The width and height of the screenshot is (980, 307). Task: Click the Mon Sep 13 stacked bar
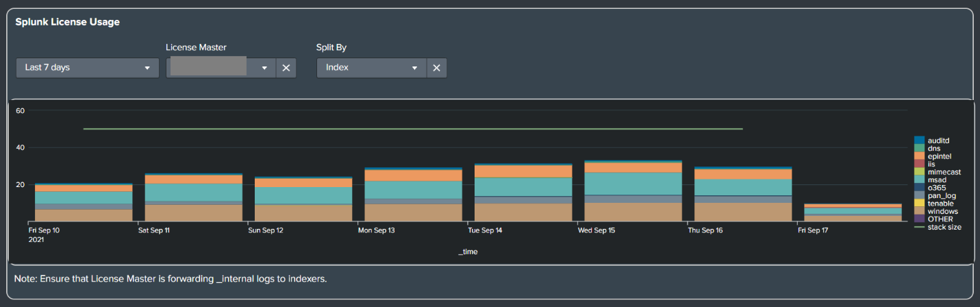[414, 195]
